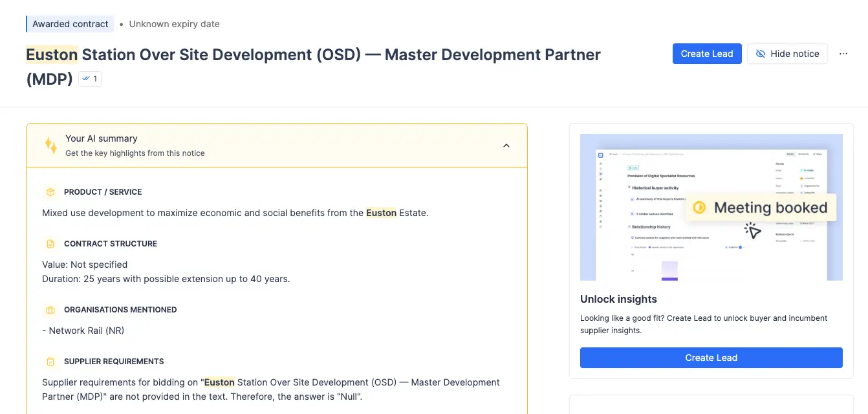
Task: Hide this notice with Hide notice button
Action: (x=788, y=54)
